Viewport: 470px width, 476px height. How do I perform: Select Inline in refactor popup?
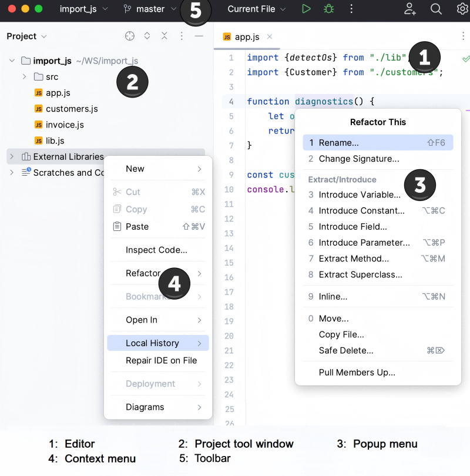[378, 296]
